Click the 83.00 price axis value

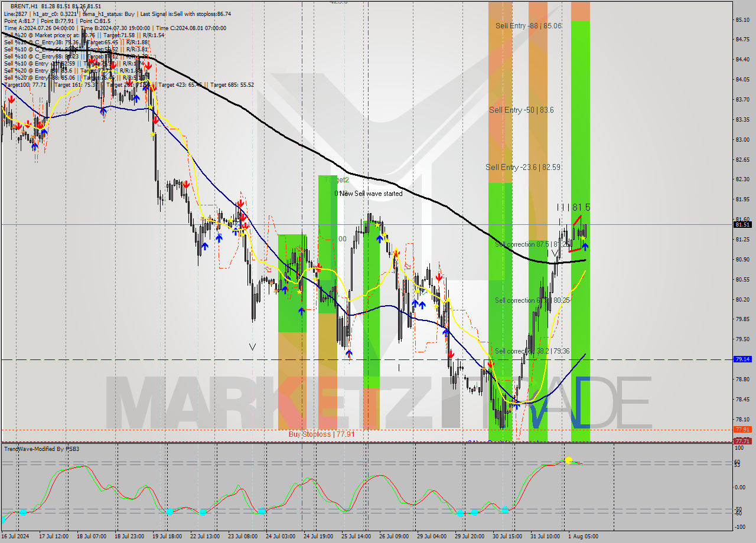742,140
